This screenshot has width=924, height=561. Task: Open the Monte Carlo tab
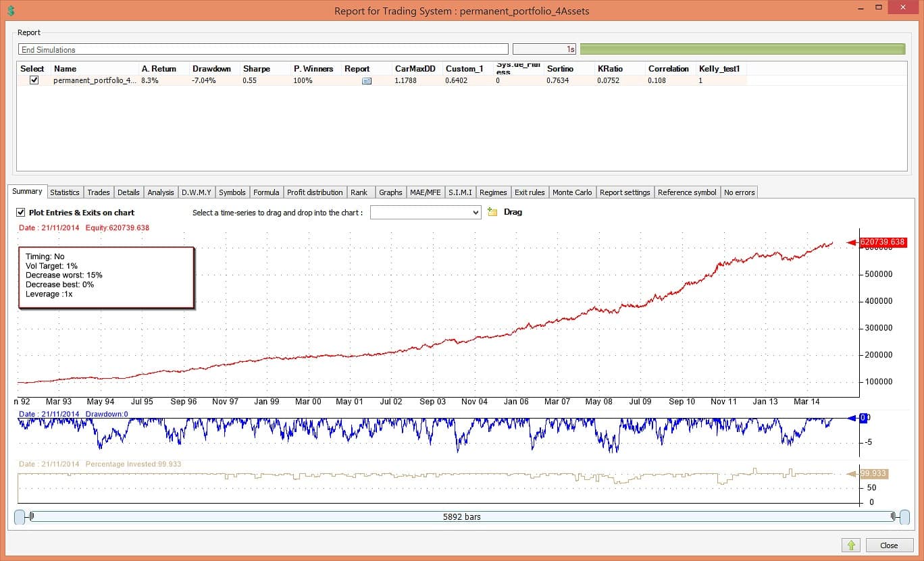572,192
